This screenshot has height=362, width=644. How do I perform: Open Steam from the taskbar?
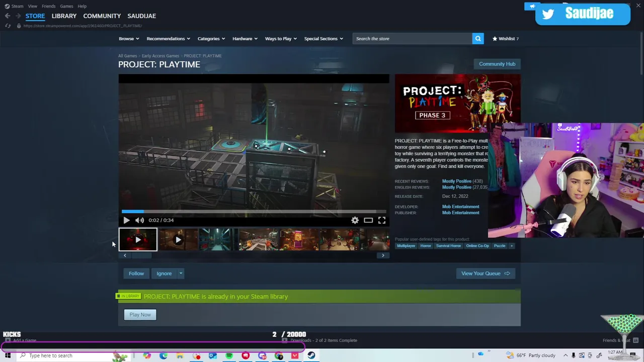[311, 356]
